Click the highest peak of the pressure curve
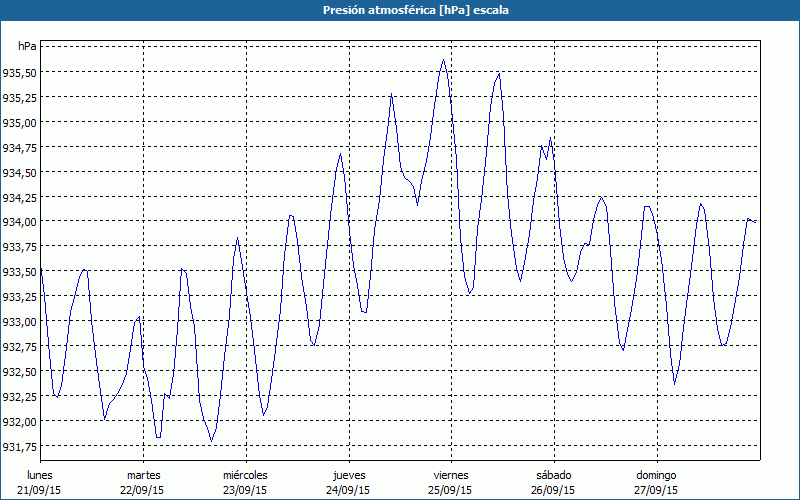Image resolution: width=800 pixels, height=500 pixels. point(443,60)
